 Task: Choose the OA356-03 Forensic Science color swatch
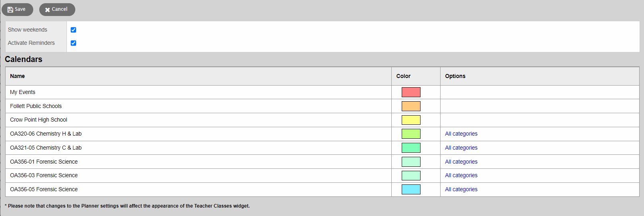point(411,175)
